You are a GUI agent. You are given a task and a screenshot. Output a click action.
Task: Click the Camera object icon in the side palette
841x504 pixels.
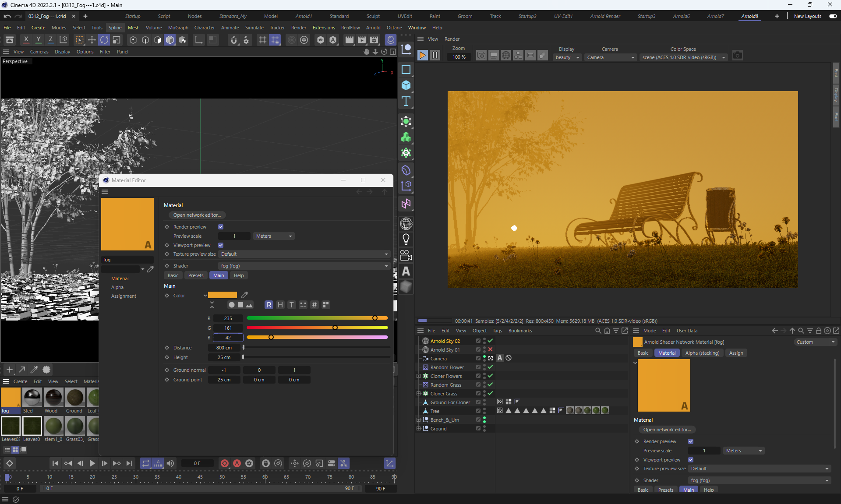point(406,255)
